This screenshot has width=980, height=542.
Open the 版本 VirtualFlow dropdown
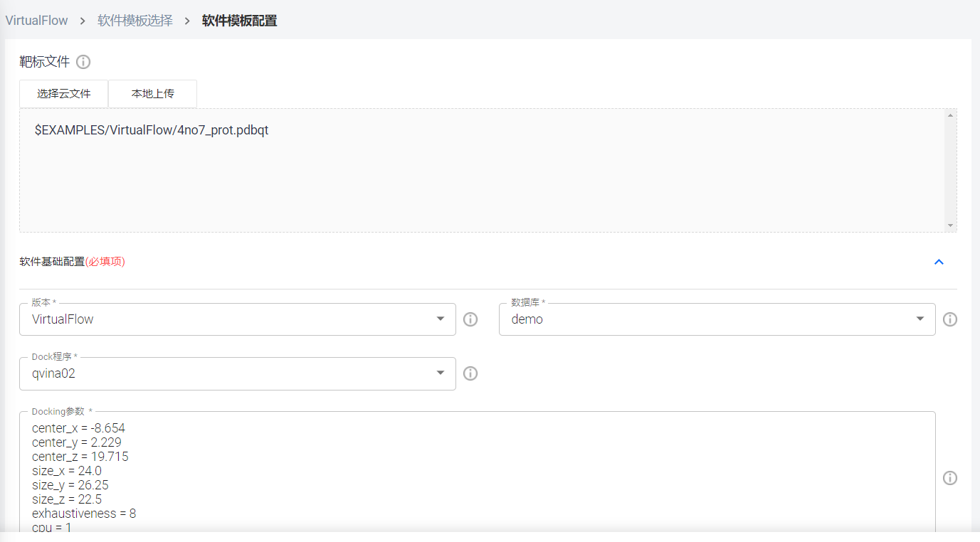click(238, 319)
